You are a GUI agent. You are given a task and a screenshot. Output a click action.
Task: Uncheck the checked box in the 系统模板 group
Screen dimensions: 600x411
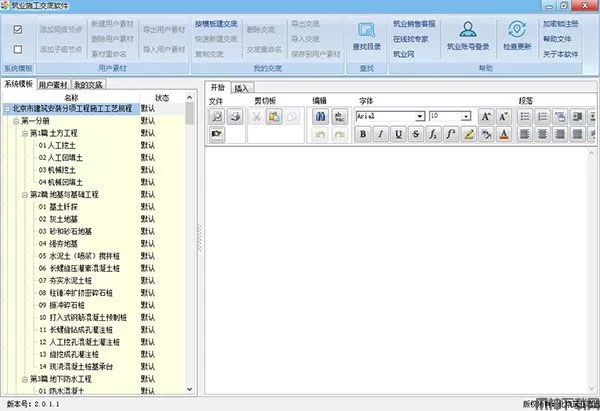click(x=17, y=29)
